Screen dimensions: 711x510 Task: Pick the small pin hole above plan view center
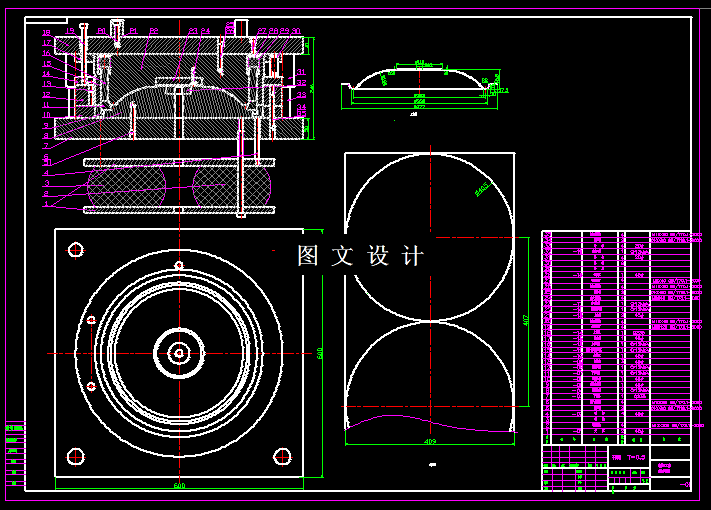click(179, 265)
